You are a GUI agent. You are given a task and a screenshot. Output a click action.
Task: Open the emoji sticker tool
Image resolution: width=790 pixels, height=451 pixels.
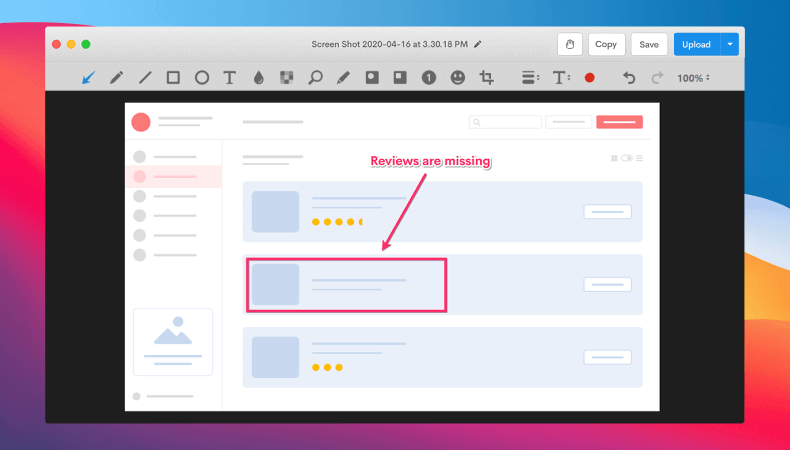coord(457,77)
